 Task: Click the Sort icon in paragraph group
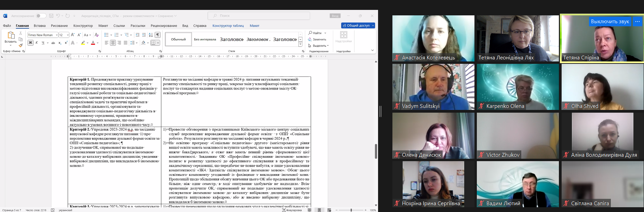click(151, 35)
